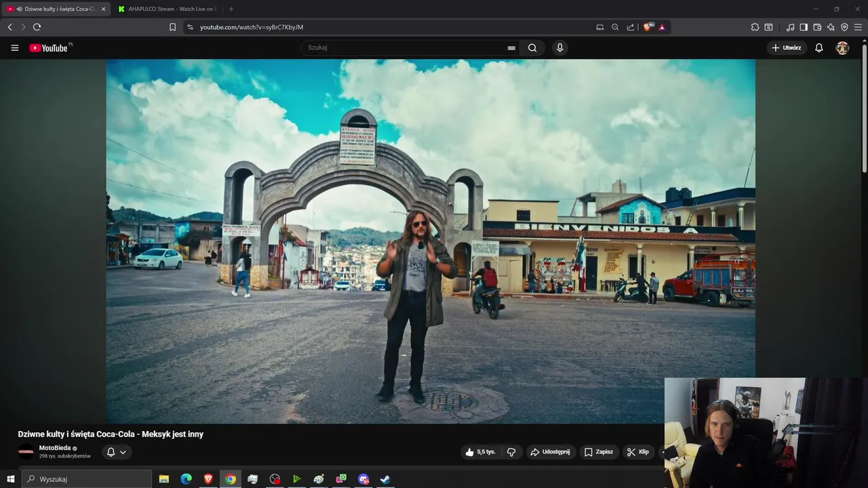Expand the subscription notification bell dropdown
The width and height of the screenshot is (868, 488).
click(116, 452)
